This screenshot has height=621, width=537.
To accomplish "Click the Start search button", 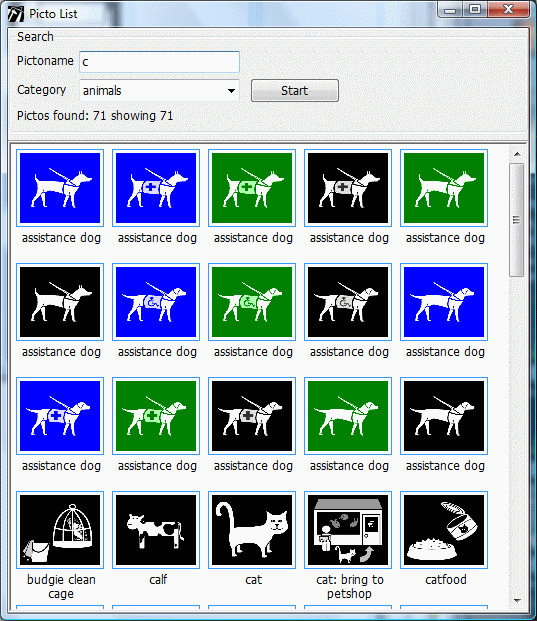I will click(295, 91).
